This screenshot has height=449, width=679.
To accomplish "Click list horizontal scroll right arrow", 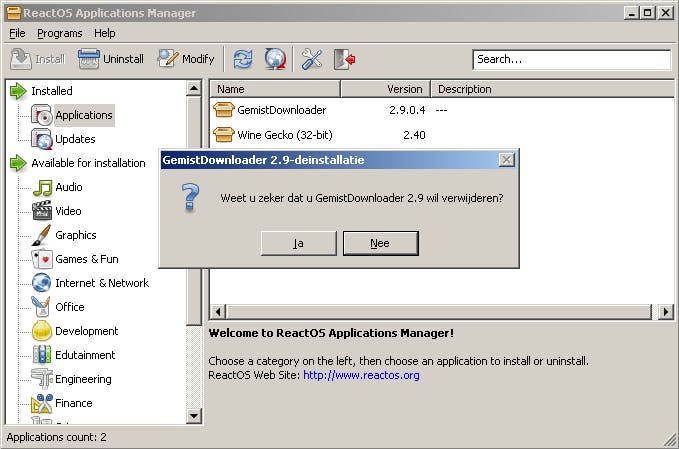I will coord(666,311).
